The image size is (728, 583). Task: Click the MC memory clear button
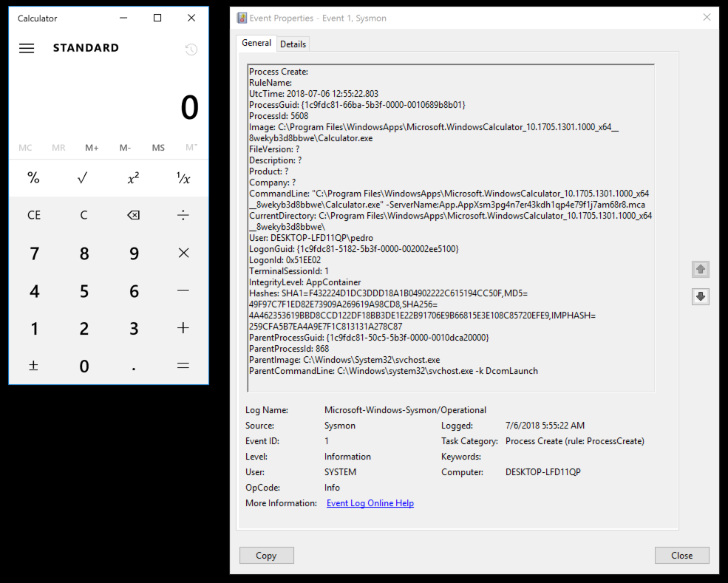click(x=26, y=148)
